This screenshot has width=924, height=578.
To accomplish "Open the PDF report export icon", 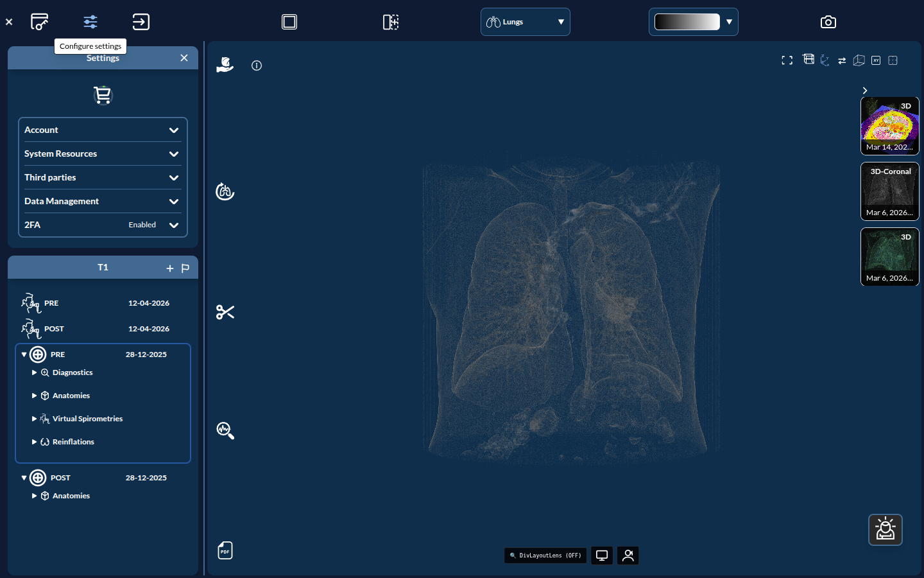I will pyautogui.click(x=225, y=550).
